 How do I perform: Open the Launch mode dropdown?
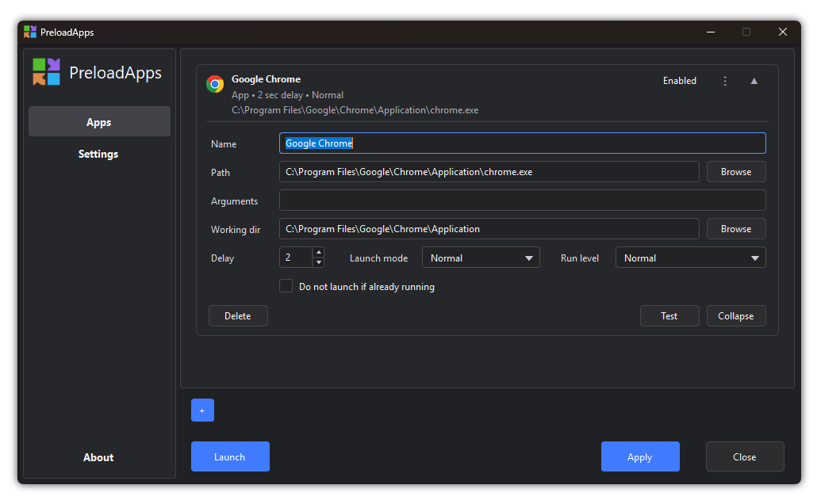click(x=481, y=258)
